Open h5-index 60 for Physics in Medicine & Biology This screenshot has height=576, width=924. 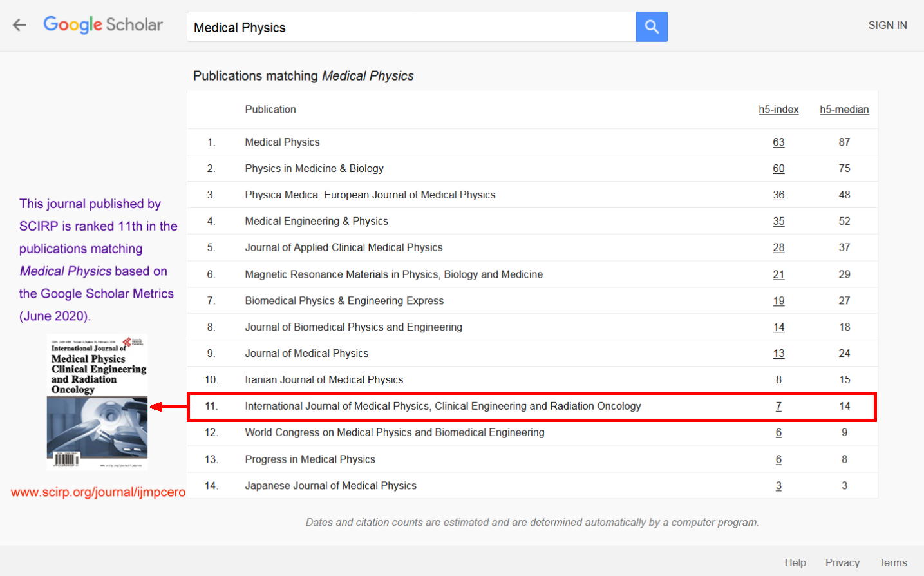[778, 169]
